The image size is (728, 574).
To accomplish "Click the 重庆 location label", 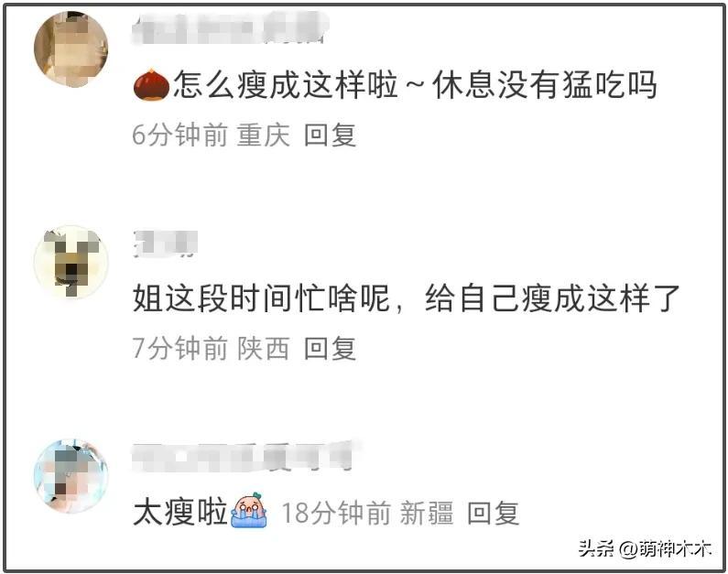I will (263, 135).
